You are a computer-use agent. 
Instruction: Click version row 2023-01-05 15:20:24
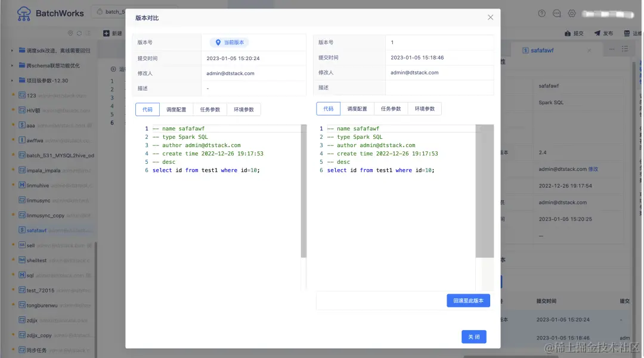tap(563, 319)
